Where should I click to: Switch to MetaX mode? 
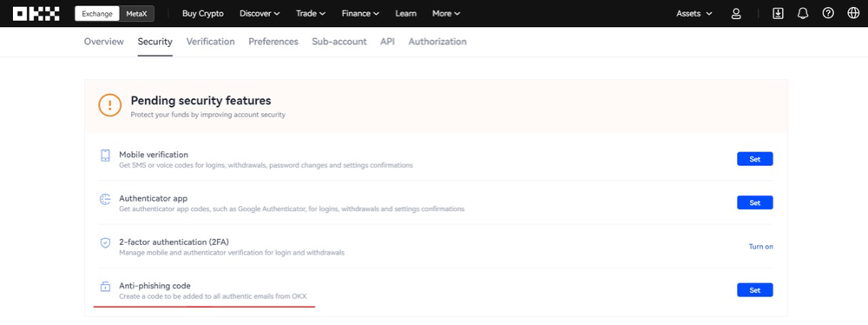pyautogui.click(x=137, y=13)
